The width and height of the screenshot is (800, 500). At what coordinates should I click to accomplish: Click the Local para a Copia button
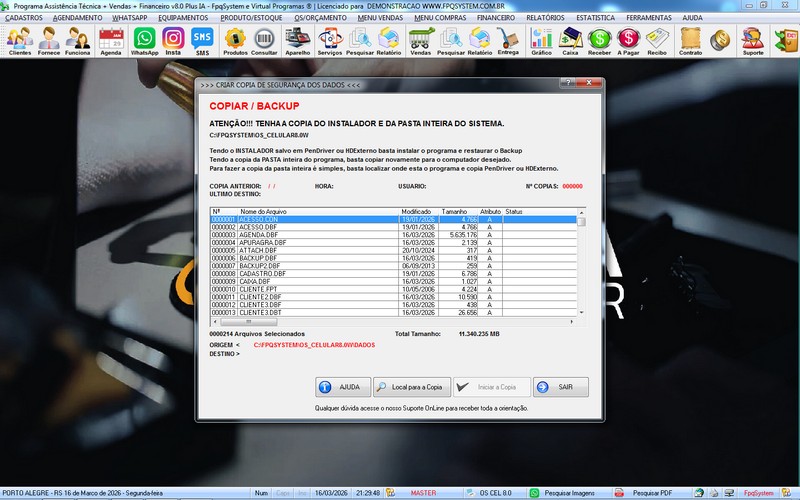click(x=412, y=387)
